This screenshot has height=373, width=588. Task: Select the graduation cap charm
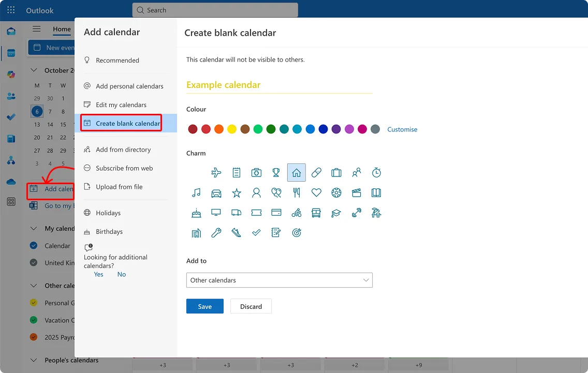click(x=336, y=213)
